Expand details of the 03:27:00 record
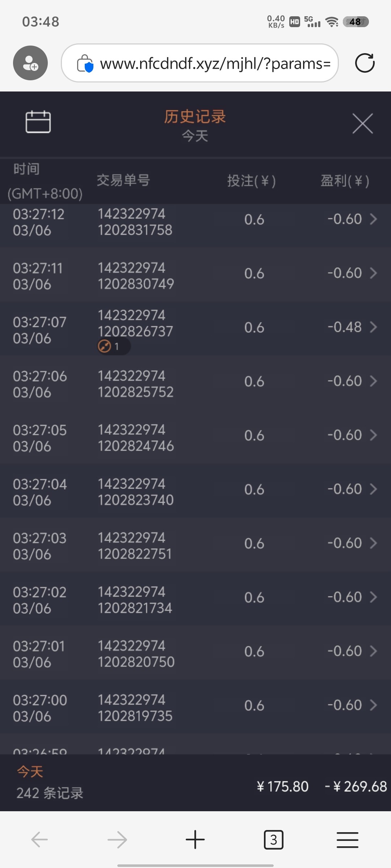The image size is (391, 868). coord(373,705)
